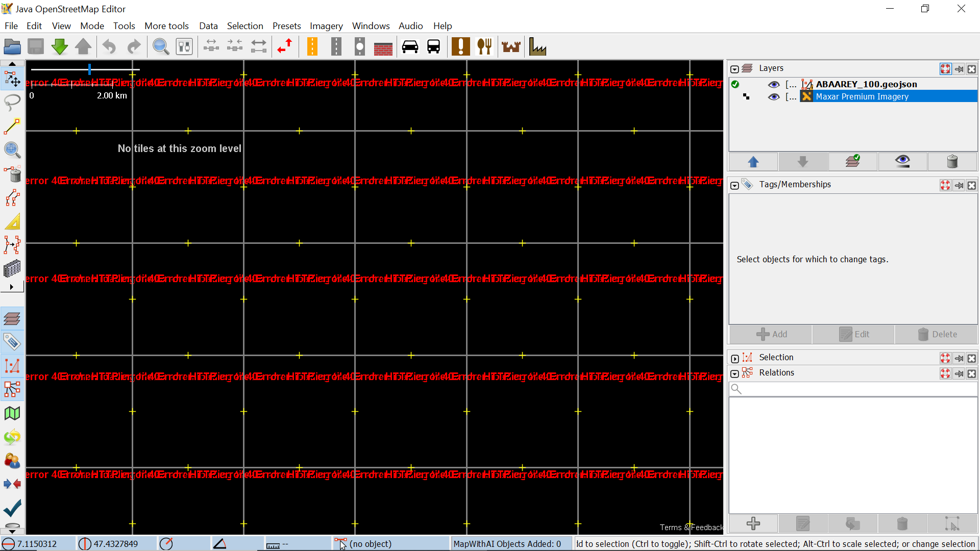The height and width of the screenshot is (551, 980).
Task: Expand the Selection panel
Action: [734, 358]
